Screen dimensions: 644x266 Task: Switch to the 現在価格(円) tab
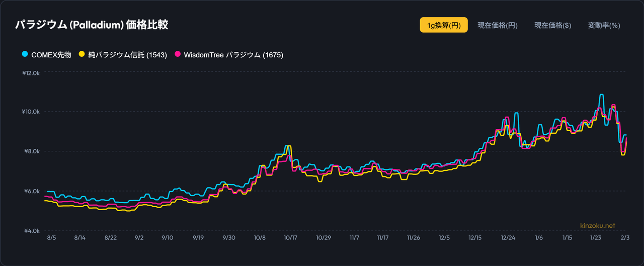coord(497,25)
